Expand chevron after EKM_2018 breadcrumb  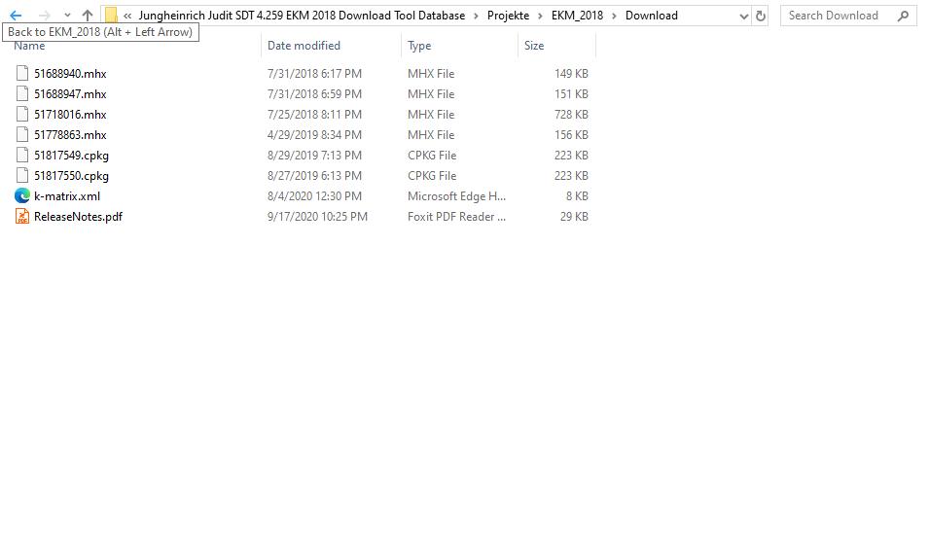click(x=615, y=16)
